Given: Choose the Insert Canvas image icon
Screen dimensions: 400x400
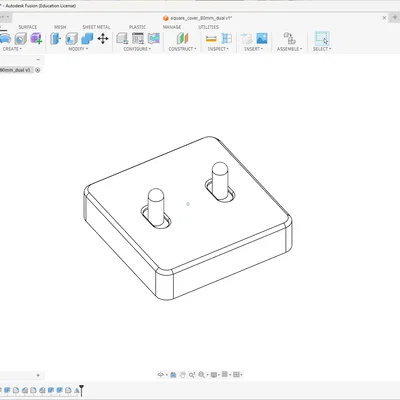Looking at the screenshot, I should click(262, 39).
